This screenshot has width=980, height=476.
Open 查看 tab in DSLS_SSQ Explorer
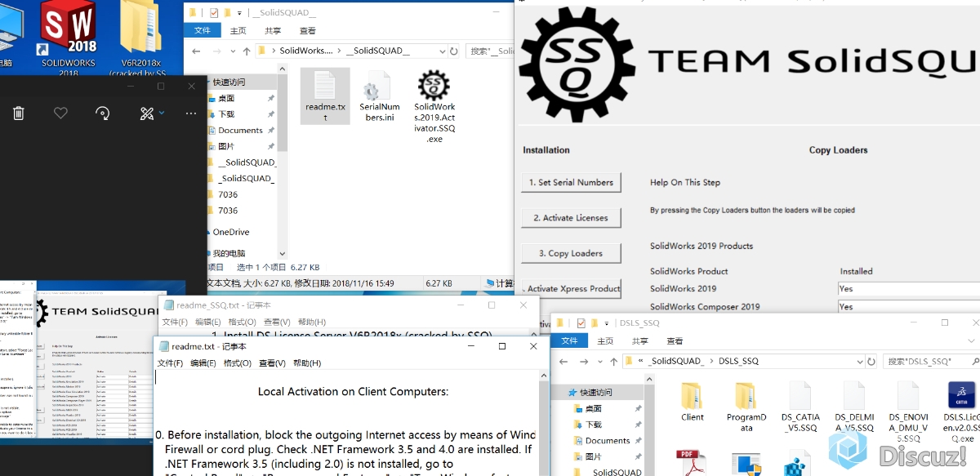coord(675,340)
